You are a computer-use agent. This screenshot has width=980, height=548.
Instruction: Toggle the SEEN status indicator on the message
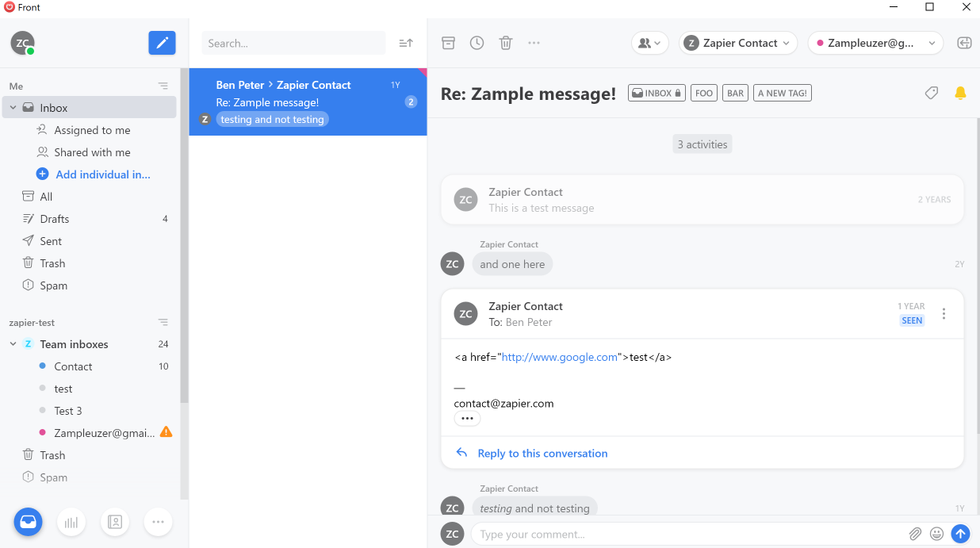(912, 320)
